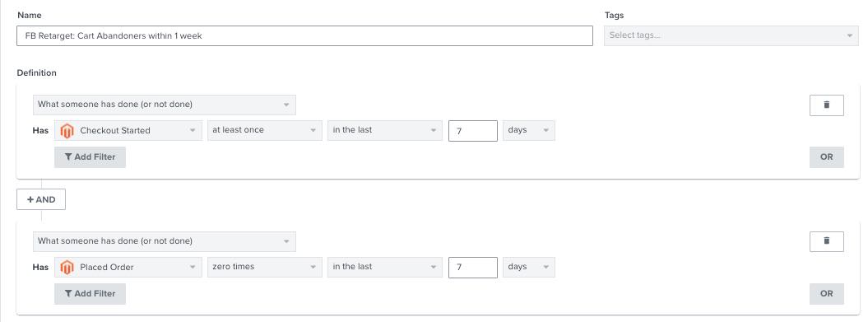
Task: Click OR in the Placed Order block
Action: click(827, 294)
